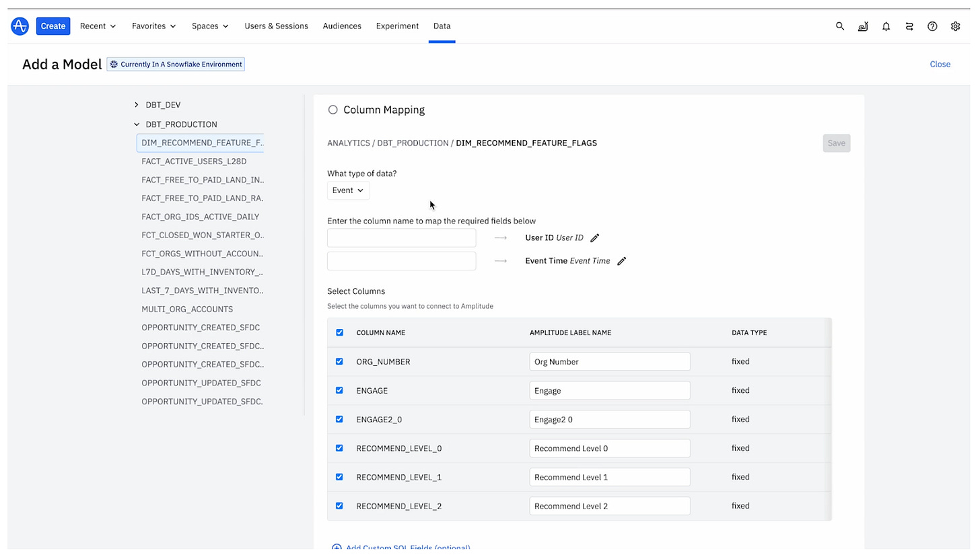Expand the DBT_DEV schema folder

[x=137, y=105]
